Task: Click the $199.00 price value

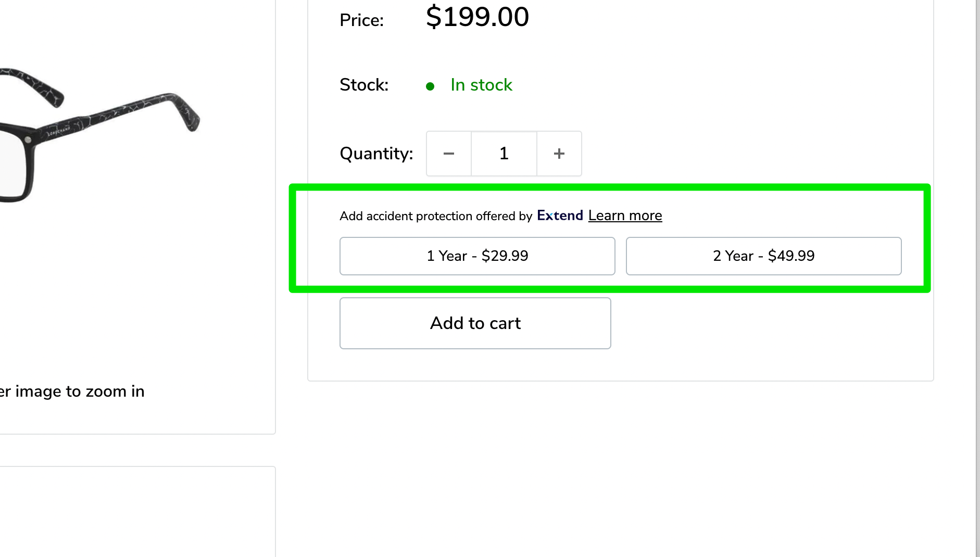Action: [x=477, y=17]
